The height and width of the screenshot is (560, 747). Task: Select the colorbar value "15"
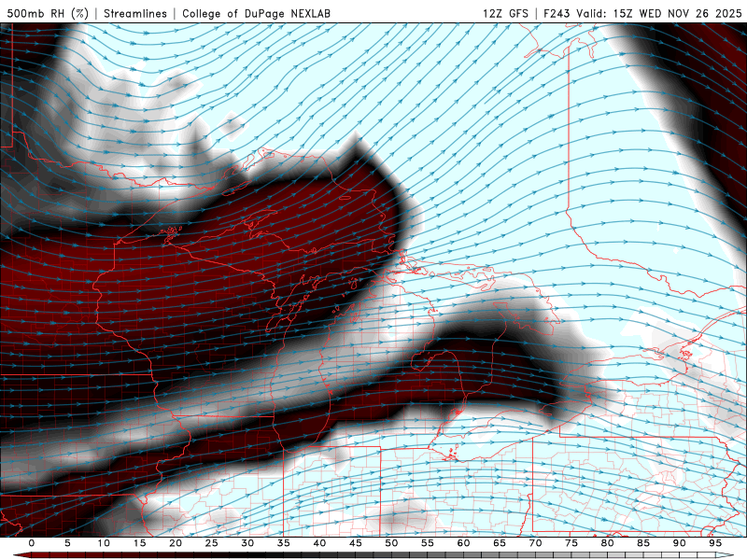(139, 543)
